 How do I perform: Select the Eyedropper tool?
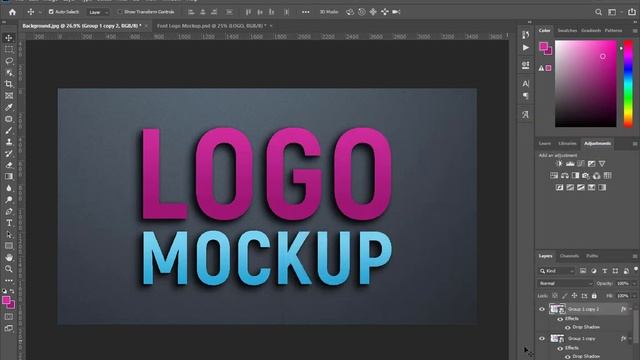(9, 107)
